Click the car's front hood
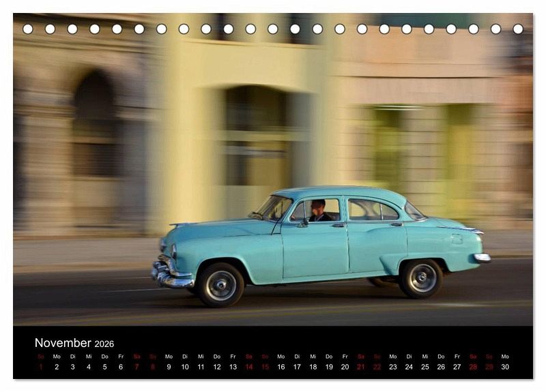546x392 pixels. 218,230
